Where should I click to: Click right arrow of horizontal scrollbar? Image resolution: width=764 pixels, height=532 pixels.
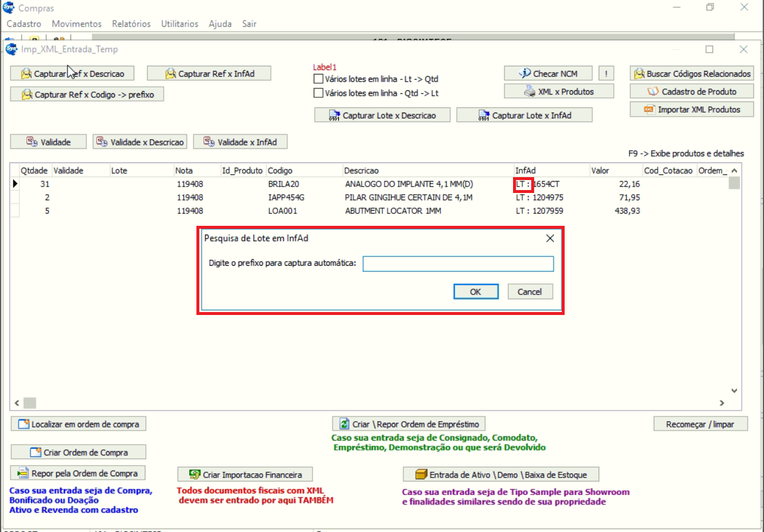point(722,403)
